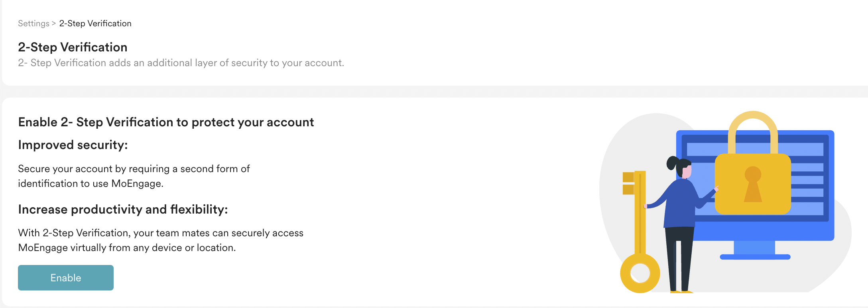868x308 pixels.
Task: Click the Increase productivity and flexibility heading
Action: tap(123, 209)
